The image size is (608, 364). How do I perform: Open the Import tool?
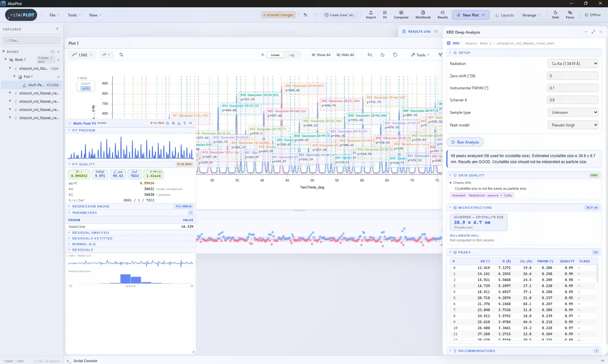point(371,15)
